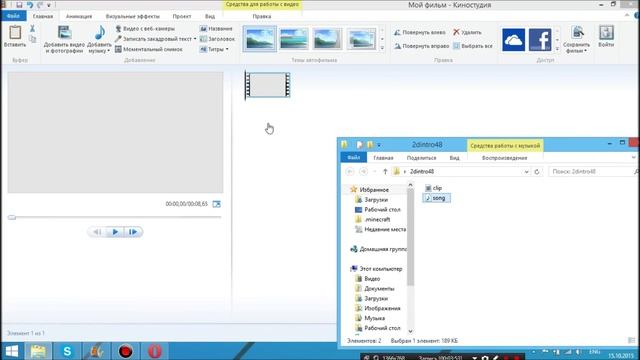Screen dimensions: 640x360
Task: Open the Credits (Титры) dropdown
Action: pos(214,49)
